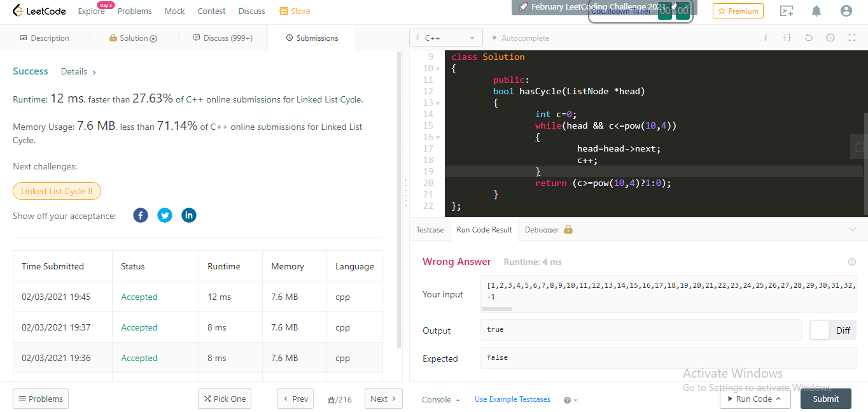Select the Submissions tab
The image size is (868, 412).
pyautogui.click(x=312, y=38)
